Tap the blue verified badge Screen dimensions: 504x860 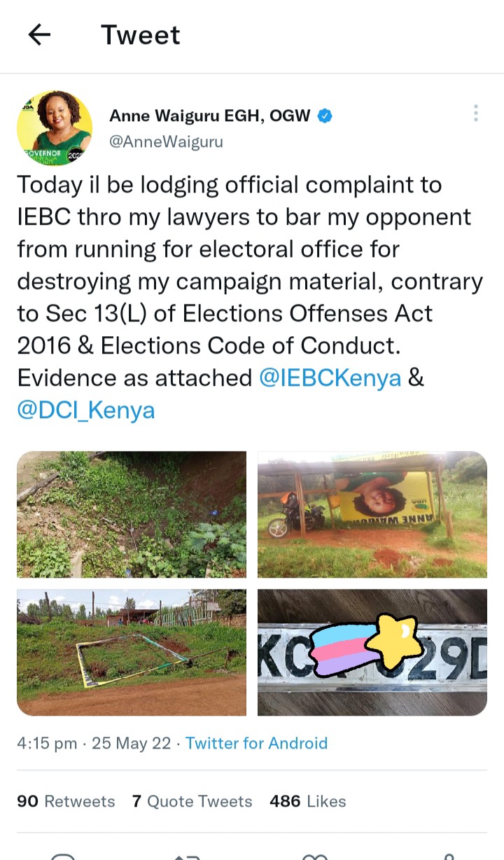325,116
